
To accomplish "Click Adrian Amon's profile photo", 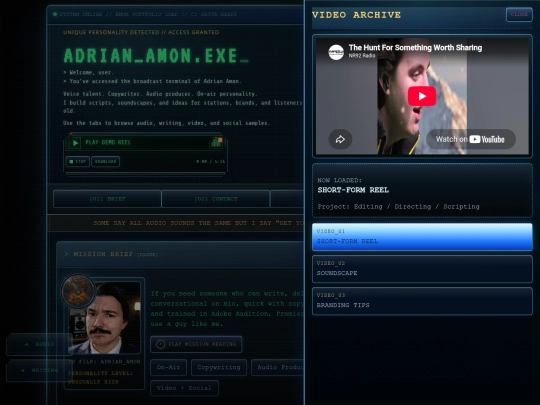I will 105,318.
